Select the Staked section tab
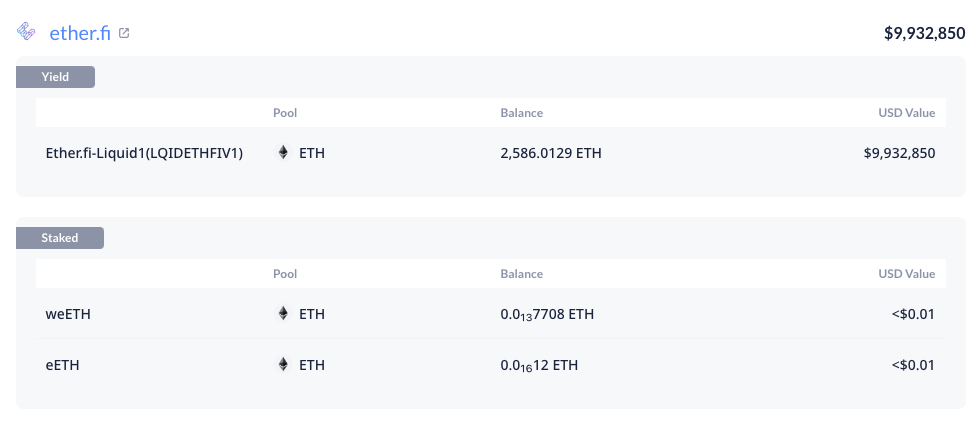 60,238
